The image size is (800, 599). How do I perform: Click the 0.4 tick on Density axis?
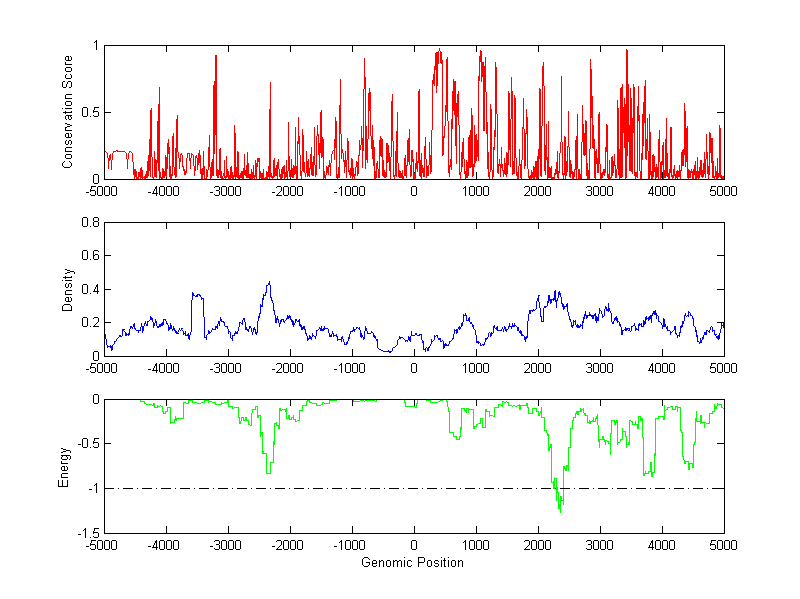(x=90, y=289)
